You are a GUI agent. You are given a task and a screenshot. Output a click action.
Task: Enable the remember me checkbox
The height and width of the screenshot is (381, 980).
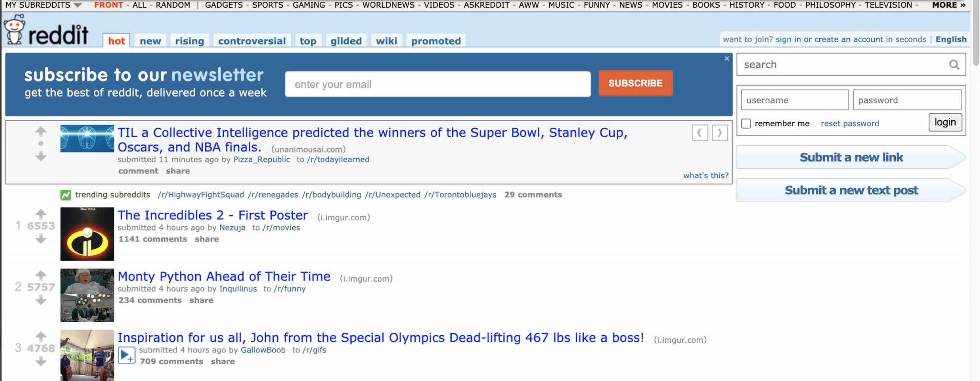point(746,123)
